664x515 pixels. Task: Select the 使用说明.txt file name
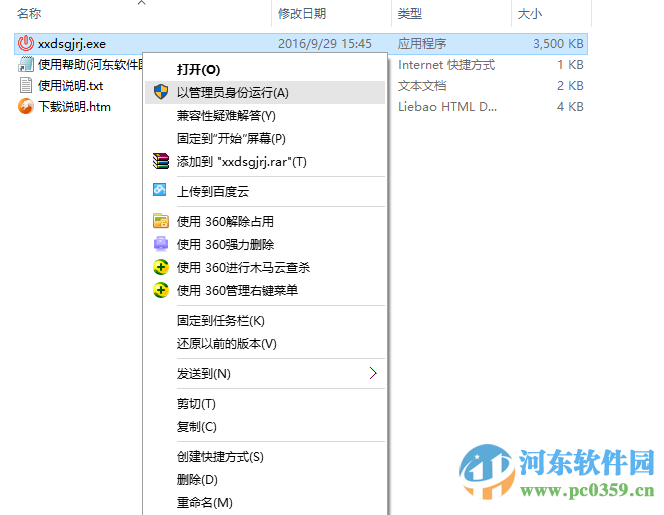[x=71, y=86]
